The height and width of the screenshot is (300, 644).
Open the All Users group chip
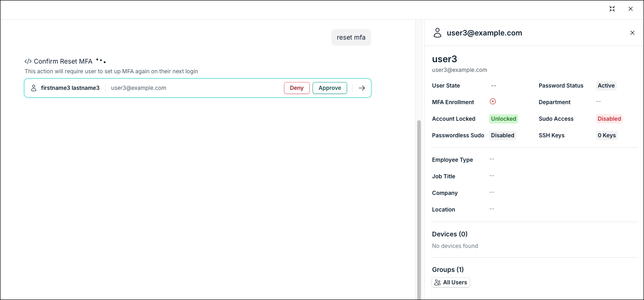click(x=451, y=282)
